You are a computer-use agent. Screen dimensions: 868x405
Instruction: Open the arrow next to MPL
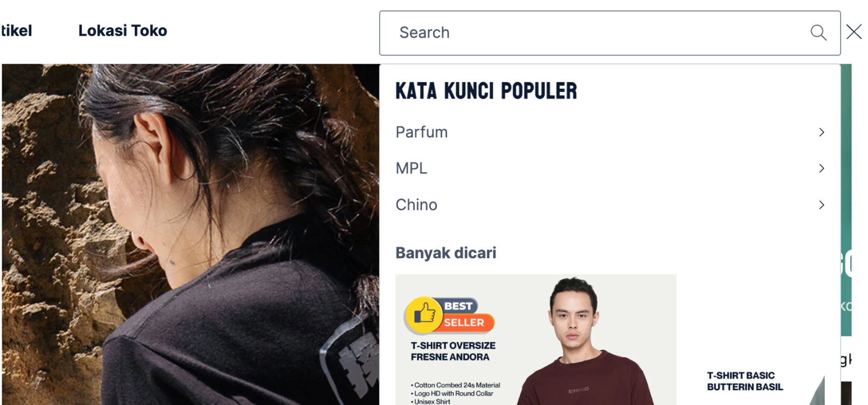pos(821,168)
